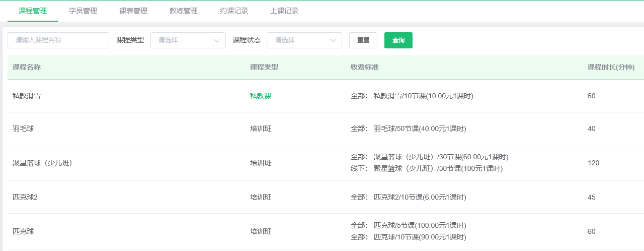
Task: Switch to the 学员管理 tab
Action: pyautogui.click(x=83, y=11)
